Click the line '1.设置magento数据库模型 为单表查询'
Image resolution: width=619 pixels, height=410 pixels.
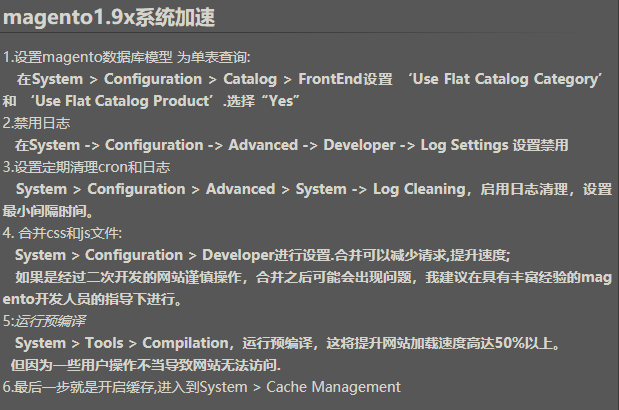pyautogui.click(x=126, y=57)
